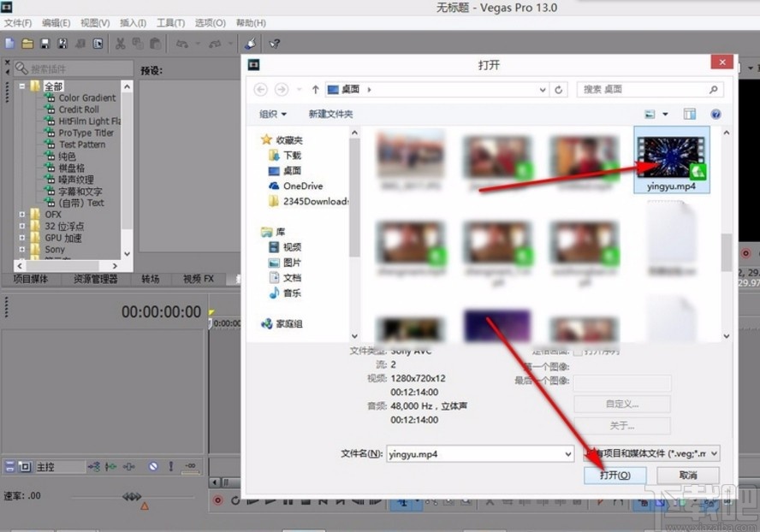Screen dimensions: 760x532
Task: Click the 关于... button
Action: pos(622,426)
